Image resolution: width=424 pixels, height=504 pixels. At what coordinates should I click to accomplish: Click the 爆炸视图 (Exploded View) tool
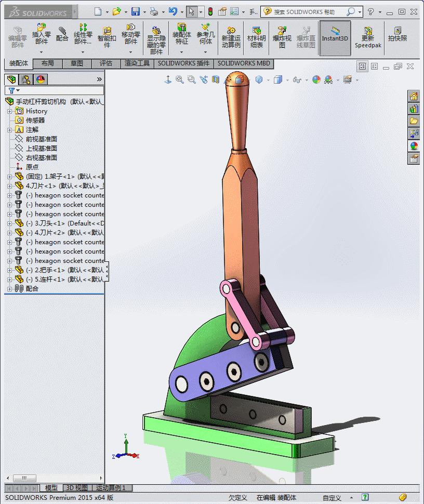tap(282, 35)
